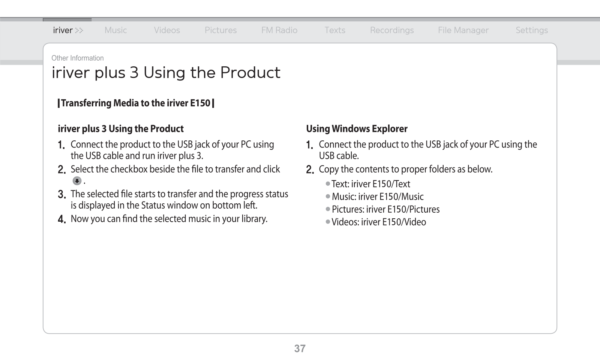
Task: Click 'Text: iriver E150/Text' bullet
Action: click(368, 184)
